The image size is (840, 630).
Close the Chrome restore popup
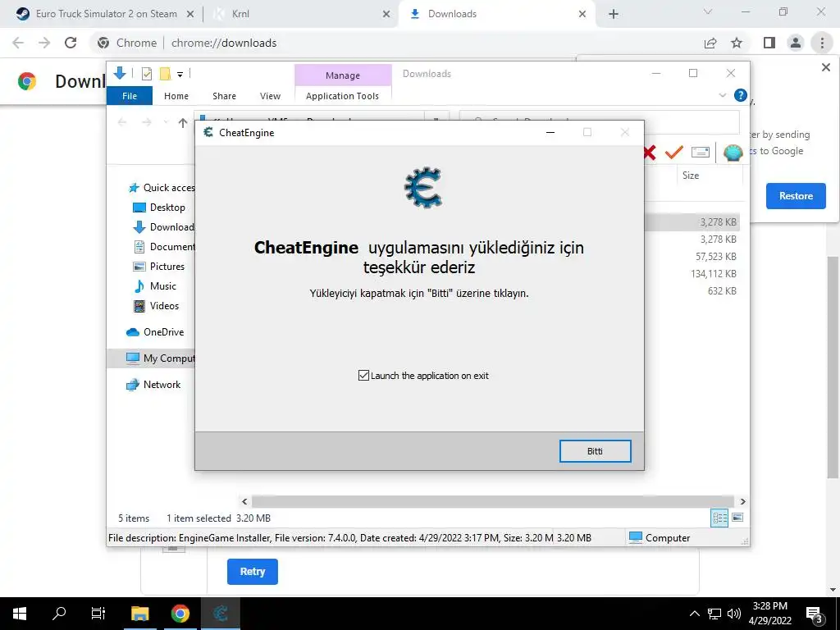point(825,67)
